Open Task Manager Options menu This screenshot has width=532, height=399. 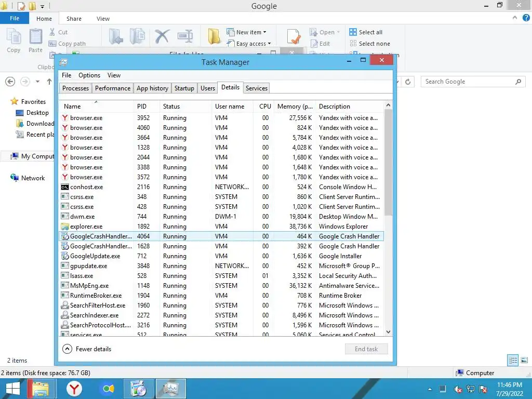point(89,75)
